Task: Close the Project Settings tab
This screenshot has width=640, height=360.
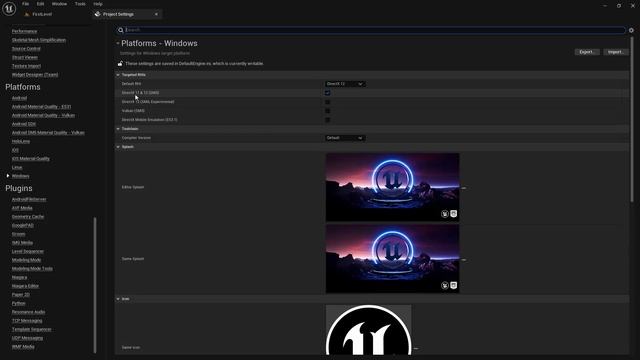Action: click(156, 14)
